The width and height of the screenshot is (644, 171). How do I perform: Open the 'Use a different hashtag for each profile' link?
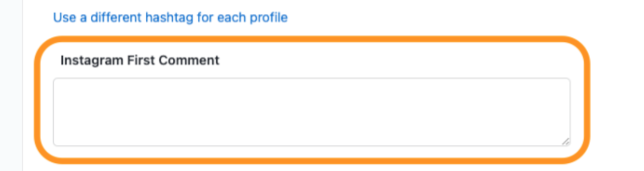[x=170, y=18]
